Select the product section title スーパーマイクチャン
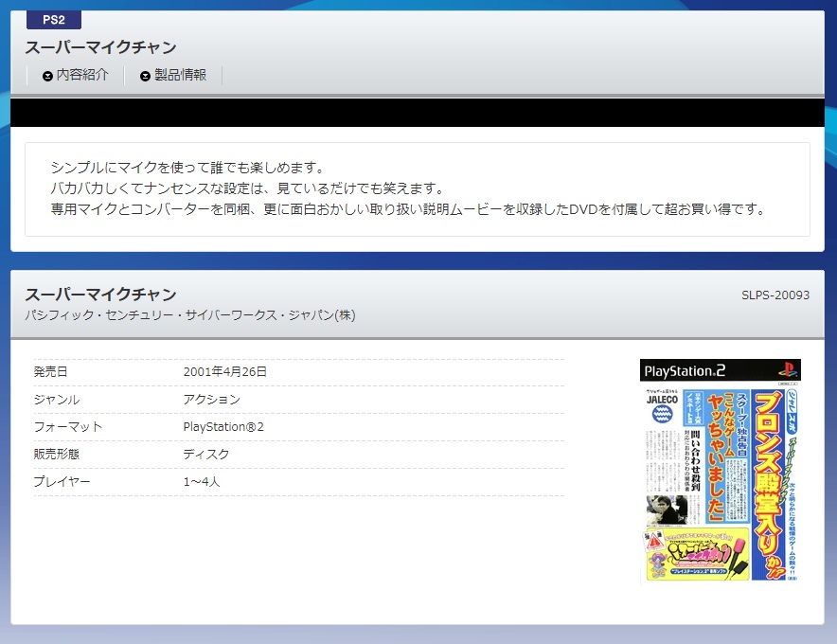Screen dimensions: 837x644 101,295
